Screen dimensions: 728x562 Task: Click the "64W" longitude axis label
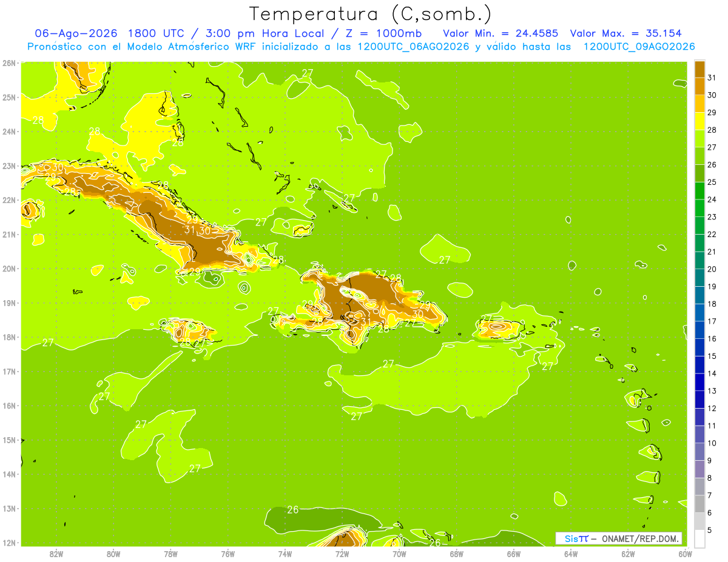571,554
